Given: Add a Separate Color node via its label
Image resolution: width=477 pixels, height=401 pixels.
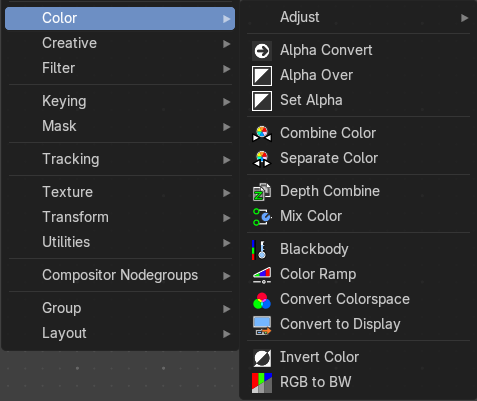Looking at the screenshot, I should 329,158.
